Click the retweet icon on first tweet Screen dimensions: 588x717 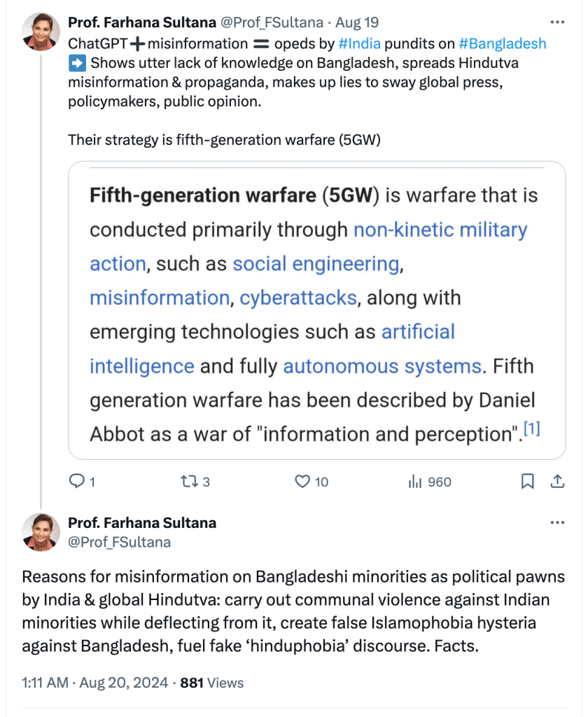point(189,482)
